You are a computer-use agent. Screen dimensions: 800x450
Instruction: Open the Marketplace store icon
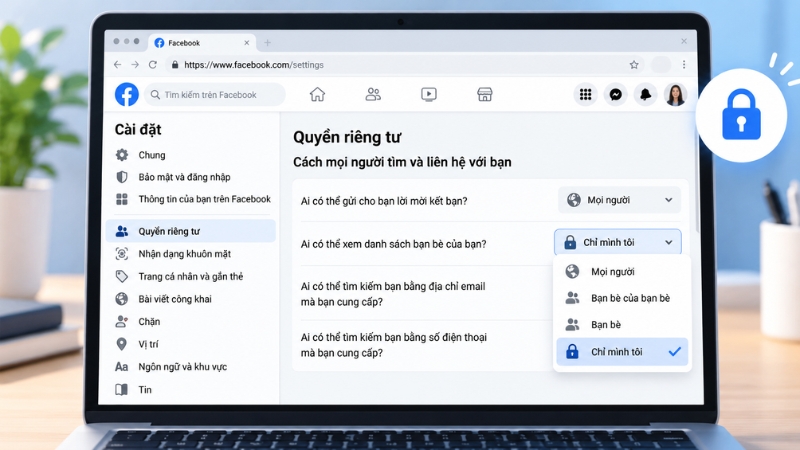click(x=485, y=94)
